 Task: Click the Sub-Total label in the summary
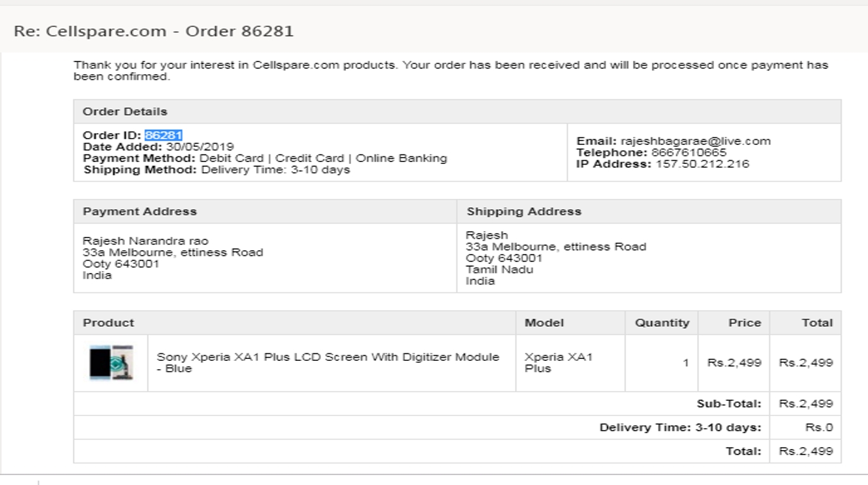[x=729, y=404]
